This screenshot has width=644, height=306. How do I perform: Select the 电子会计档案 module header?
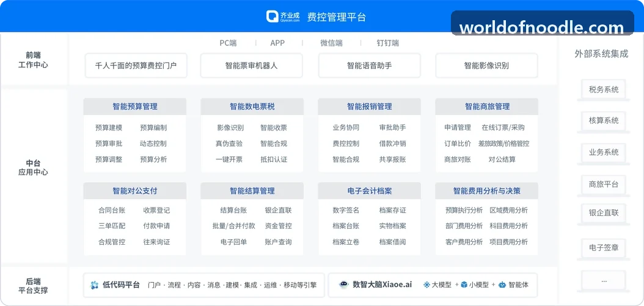click(x=369, y=191)
